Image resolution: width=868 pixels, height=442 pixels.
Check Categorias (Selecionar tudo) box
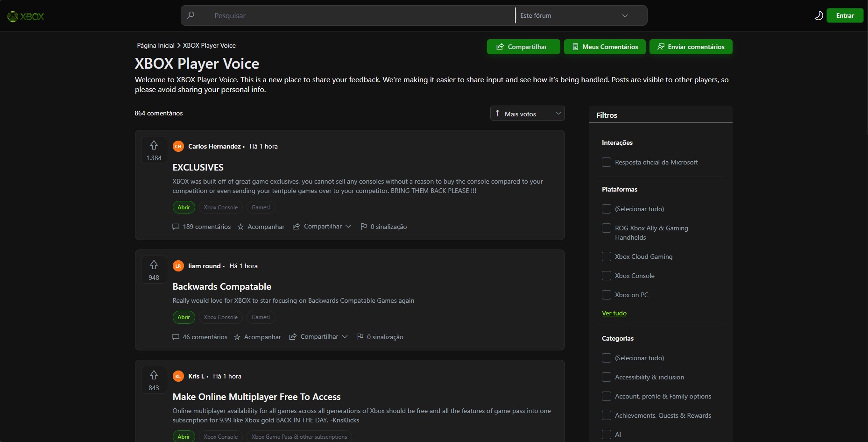pyautogui.click(x=607, y=358)
